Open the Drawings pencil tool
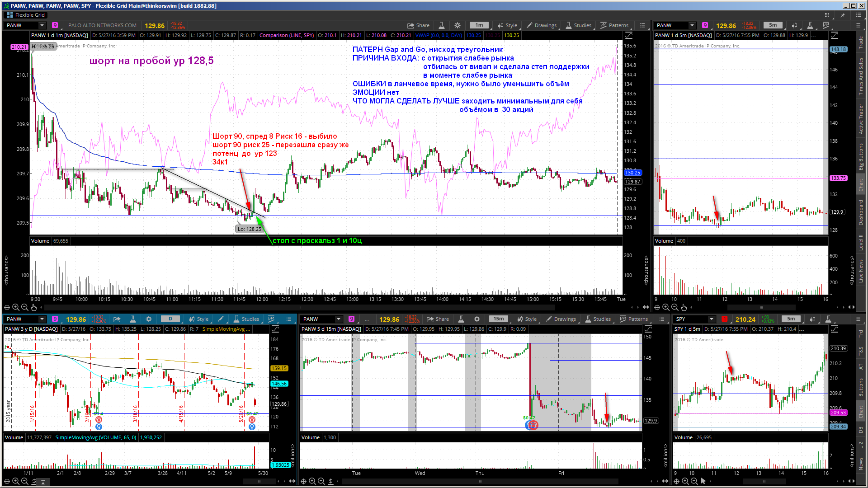Viewport: 868px width, 488px height. click(x=542, y=25)
